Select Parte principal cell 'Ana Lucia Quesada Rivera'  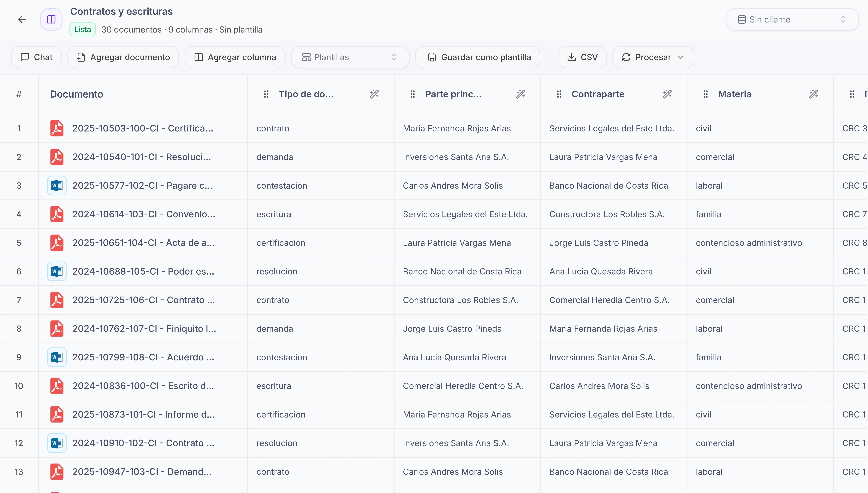point(467,357)
